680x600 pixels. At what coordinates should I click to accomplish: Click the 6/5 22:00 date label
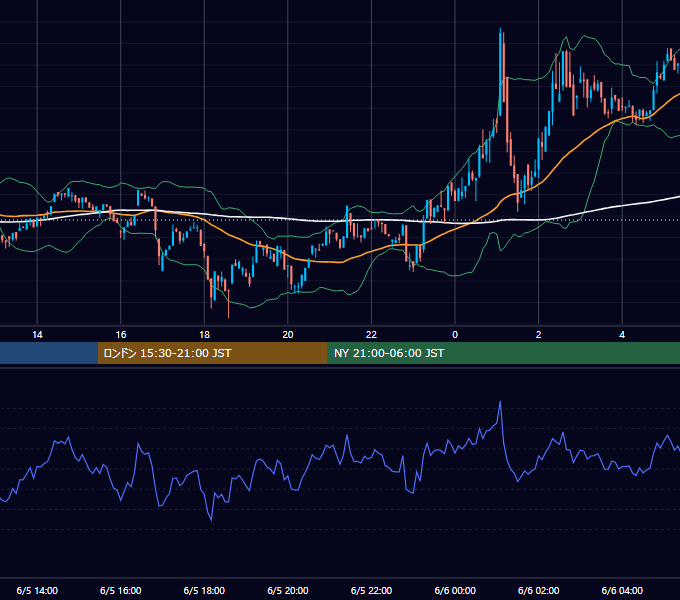click(x=371, y=590)
